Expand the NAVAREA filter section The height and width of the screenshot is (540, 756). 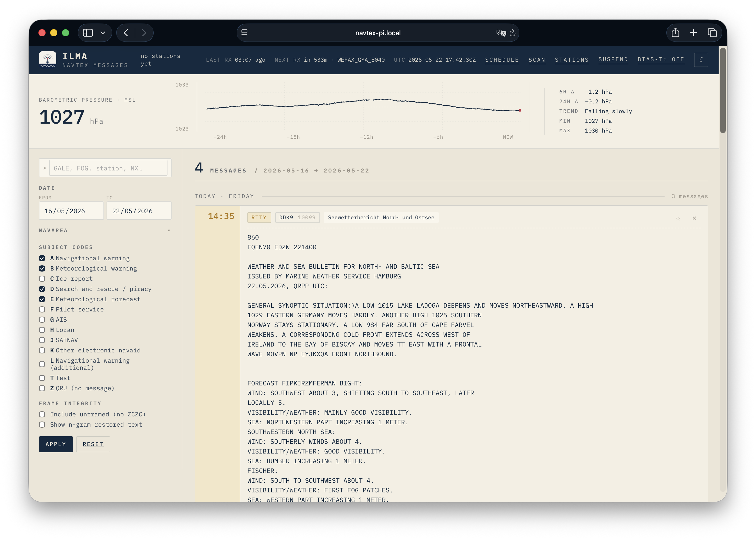point(105,230)
